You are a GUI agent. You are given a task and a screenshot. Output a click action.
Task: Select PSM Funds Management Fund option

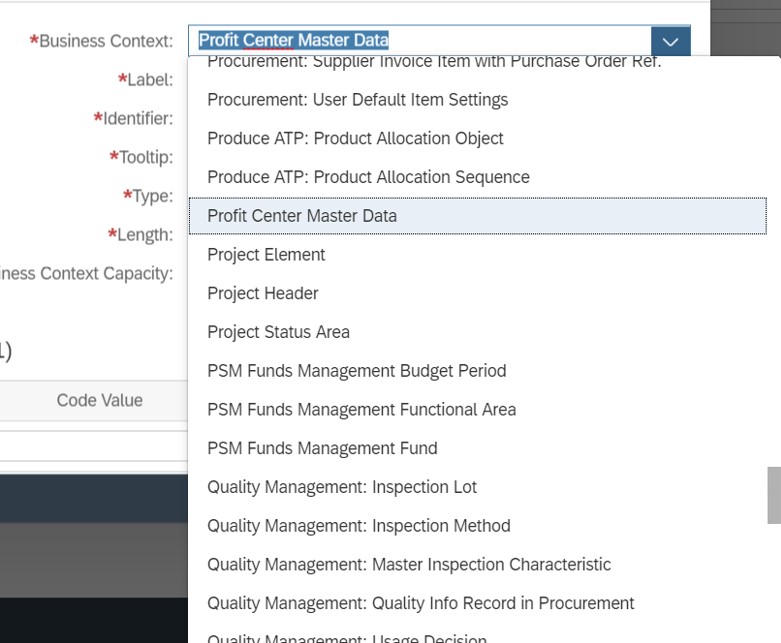[x=322, y=448]
